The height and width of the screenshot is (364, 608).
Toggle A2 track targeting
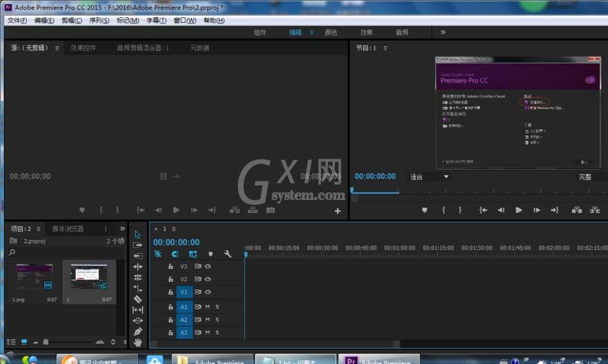point(184,320)
